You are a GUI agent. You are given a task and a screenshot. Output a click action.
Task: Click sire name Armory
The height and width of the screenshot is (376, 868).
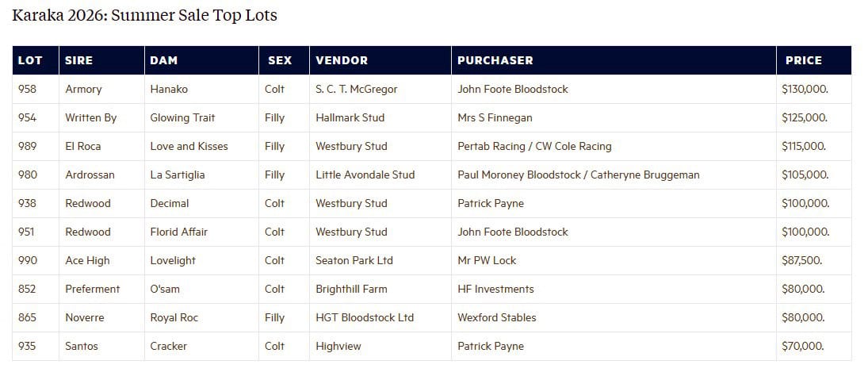(x=83, y=90)
